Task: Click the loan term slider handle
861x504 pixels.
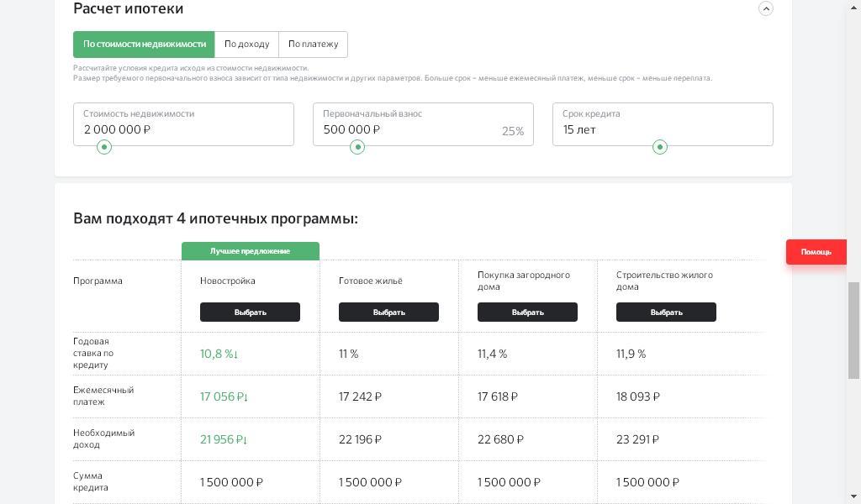Action: [x=660, y=147]
